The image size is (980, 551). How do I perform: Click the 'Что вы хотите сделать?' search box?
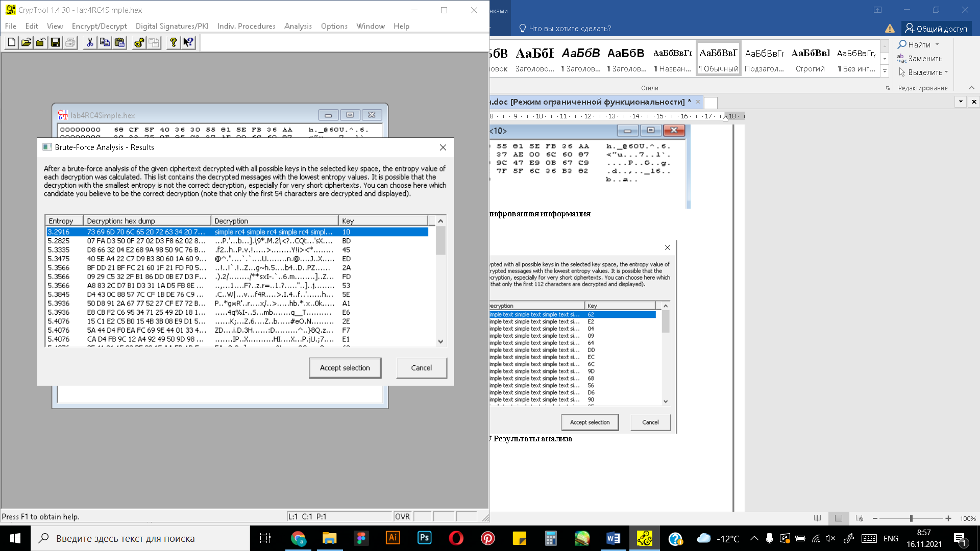565,29
